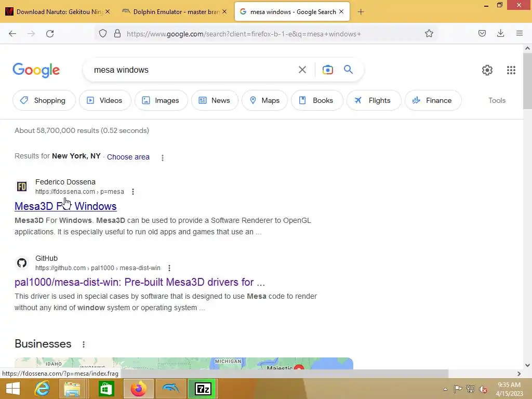Open the Save to Pocket button
This screenshot has width=532, height=399.
pyautogui.click(x=482, y=33)
